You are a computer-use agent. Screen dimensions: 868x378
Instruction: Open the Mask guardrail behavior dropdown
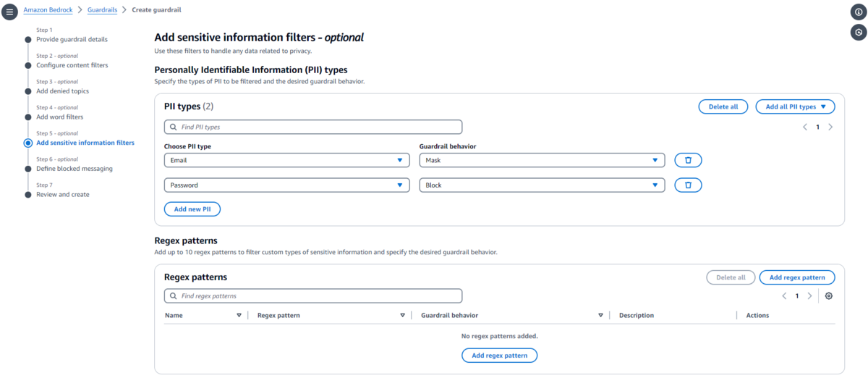click(541, 160)
